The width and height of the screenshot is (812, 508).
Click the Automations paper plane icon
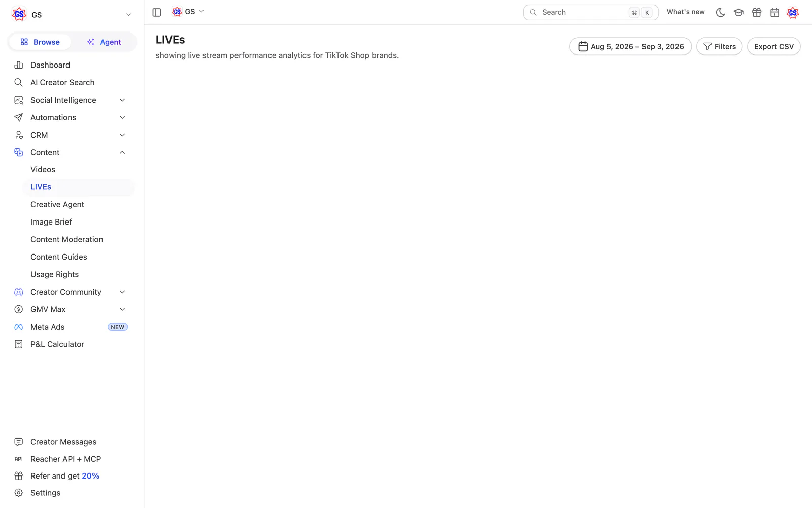(19, 117)
